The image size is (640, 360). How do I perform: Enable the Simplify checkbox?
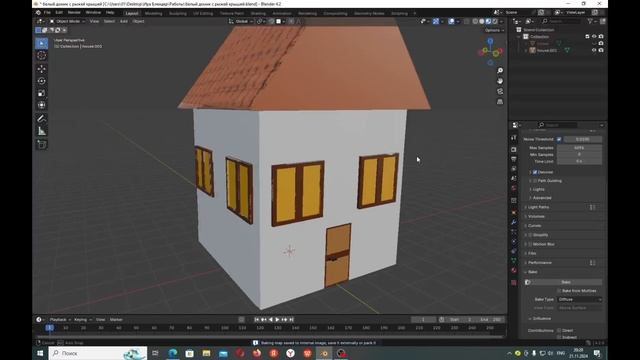530,235
